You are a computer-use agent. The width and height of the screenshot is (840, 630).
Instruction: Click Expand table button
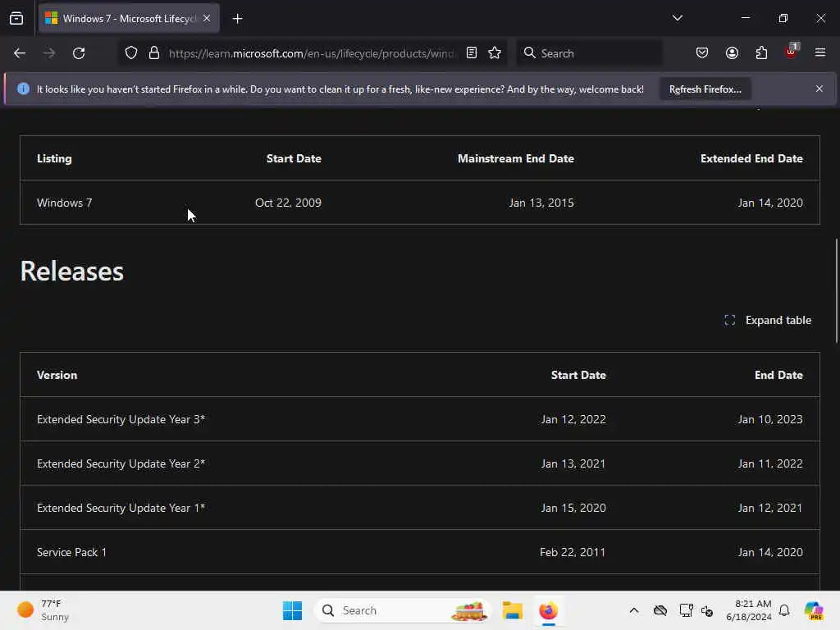[x=768, y=321]
